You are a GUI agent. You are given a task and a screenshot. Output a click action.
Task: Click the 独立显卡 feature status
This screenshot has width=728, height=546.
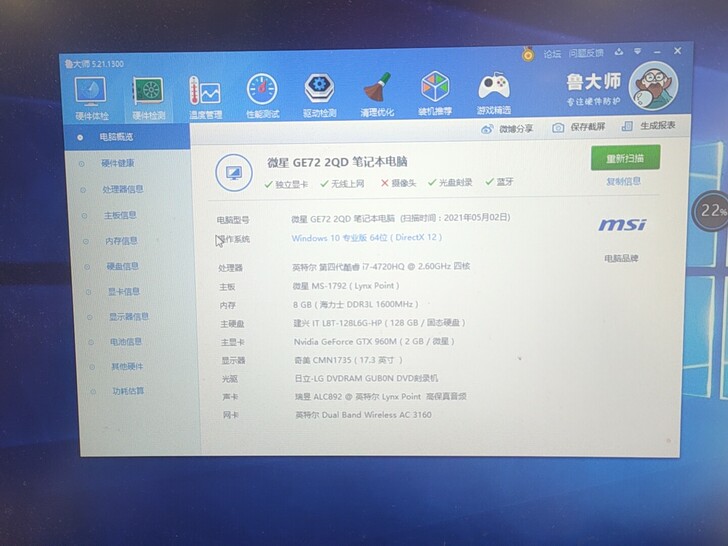[x=286, y=184]
